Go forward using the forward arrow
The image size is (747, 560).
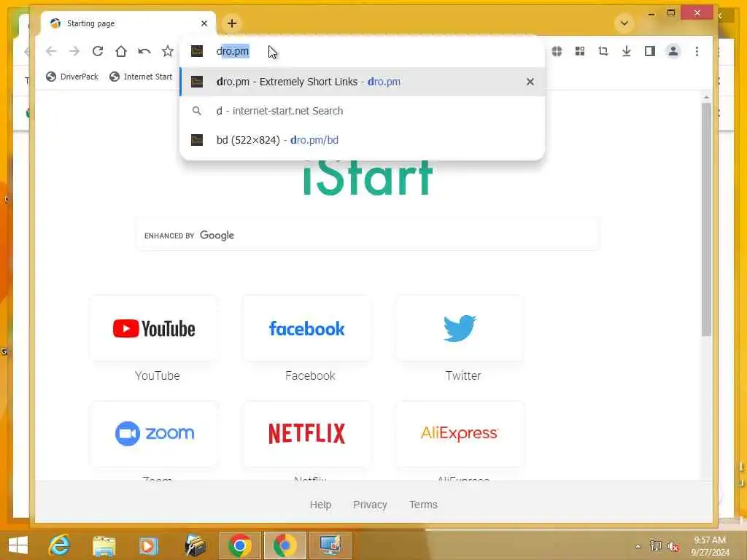[x=74, y=51]
